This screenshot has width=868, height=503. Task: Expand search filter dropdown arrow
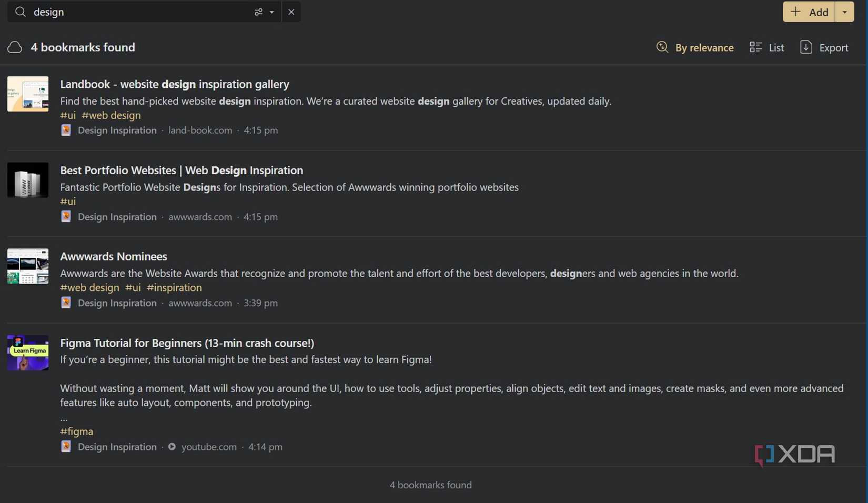[272, 12]
